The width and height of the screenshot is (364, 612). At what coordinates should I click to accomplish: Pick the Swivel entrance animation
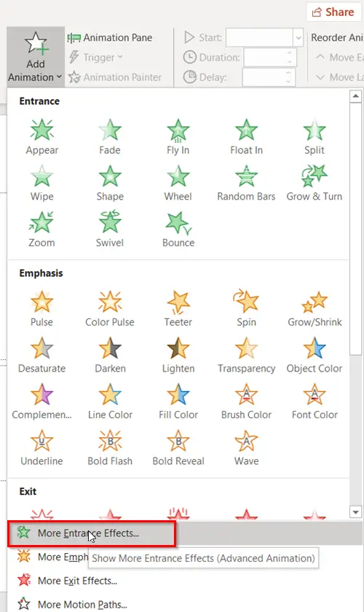tap(110, 229)
